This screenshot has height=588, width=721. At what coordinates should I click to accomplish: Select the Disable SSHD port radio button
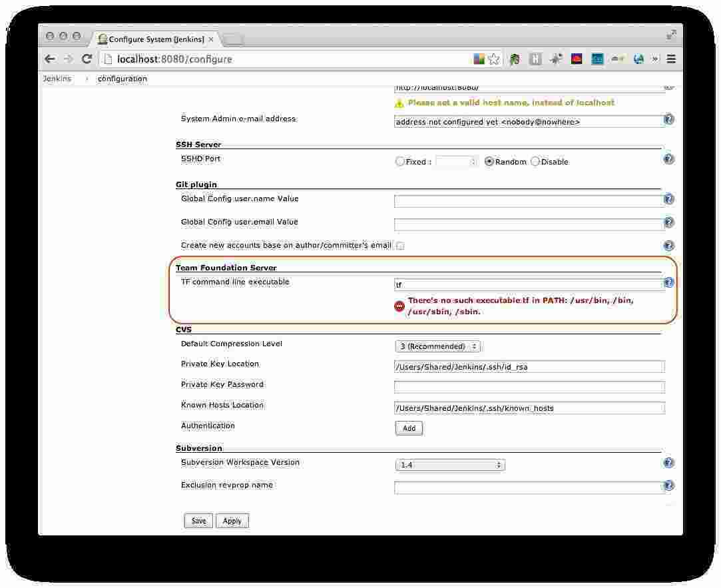point(535,162)
